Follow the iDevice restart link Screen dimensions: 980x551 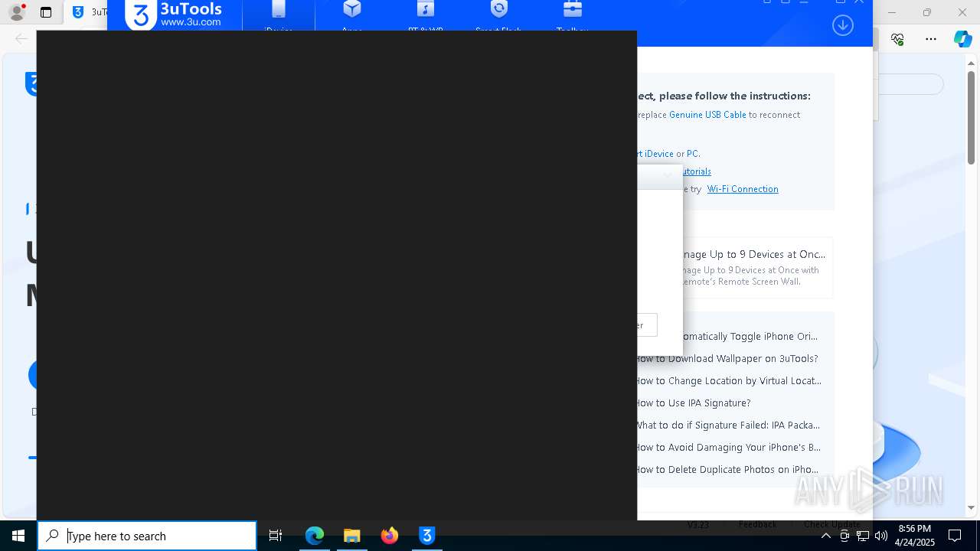(655, 154)
